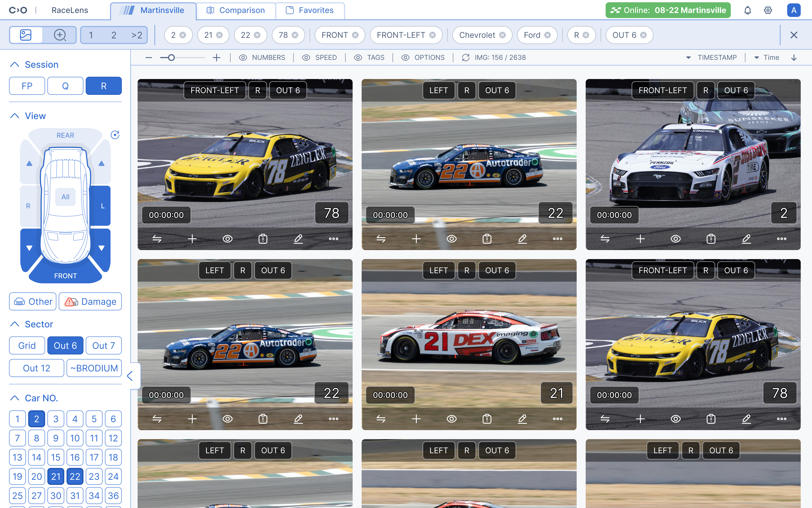Add car 2 image with plus icon
This screenshot has width=812, height=508.
[641, 239]
